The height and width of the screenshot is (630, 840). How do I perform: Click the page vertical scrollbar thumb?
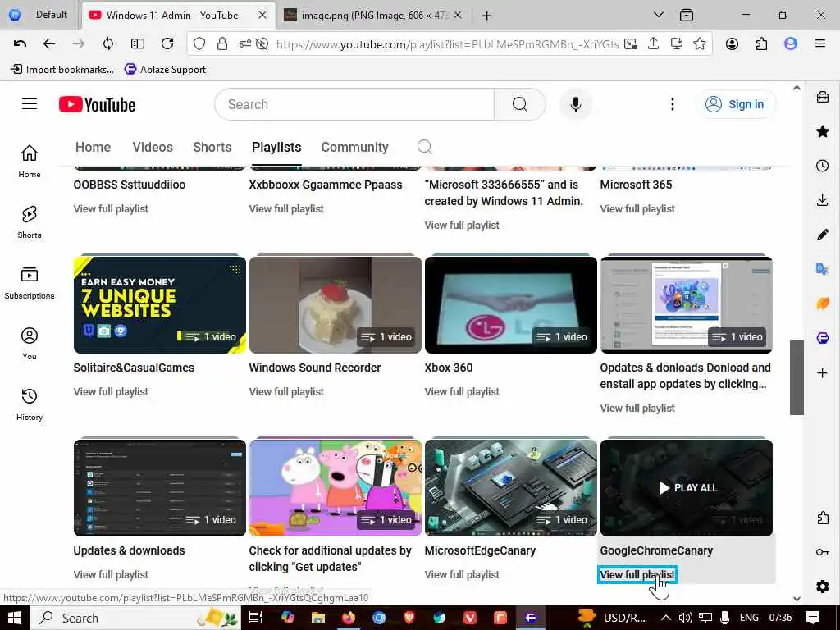[x=797, y=377]
